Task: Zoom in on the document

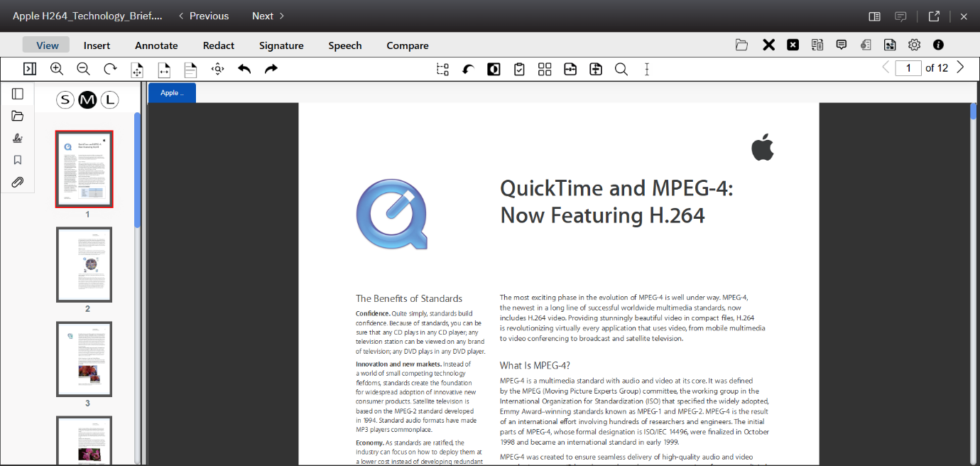Action: point(57,69)
